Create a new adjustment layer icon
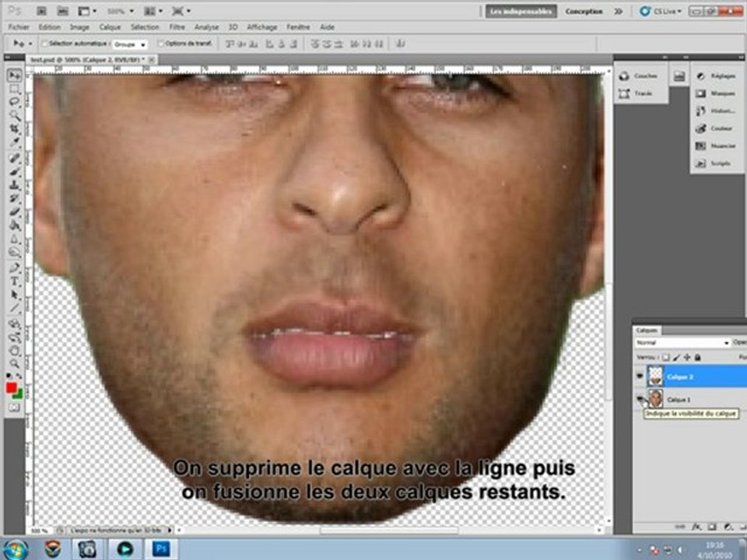Viewport: 747px width, 560px height. pyautogui.click(x=728, y=527)
